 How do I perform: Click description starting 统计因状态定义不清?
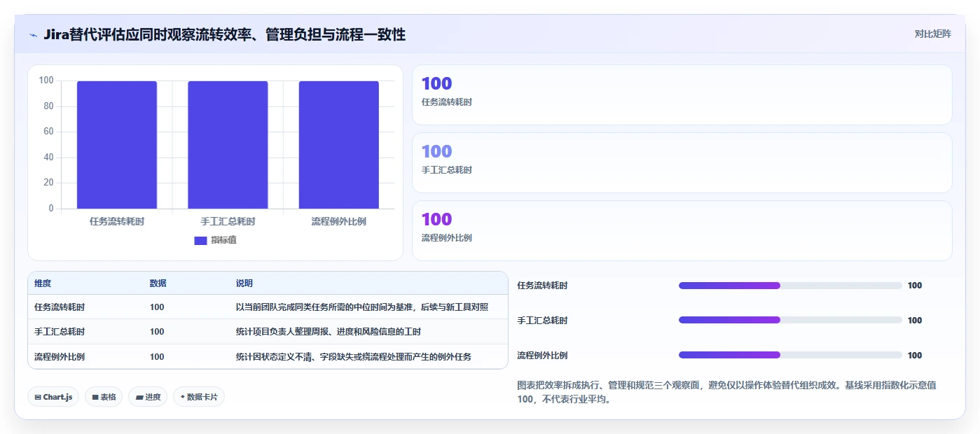click(354, 357)
